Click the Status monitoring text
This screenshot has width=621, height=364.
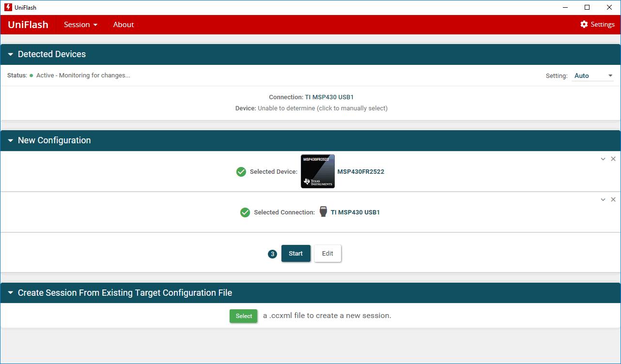tap(83, 76)
